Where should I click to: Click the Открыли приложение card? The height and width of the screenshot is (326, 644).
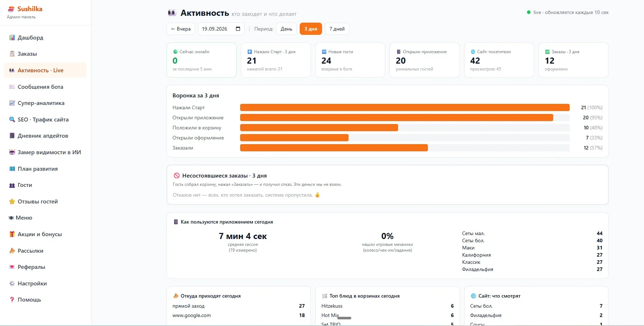[x=425, y=60]
